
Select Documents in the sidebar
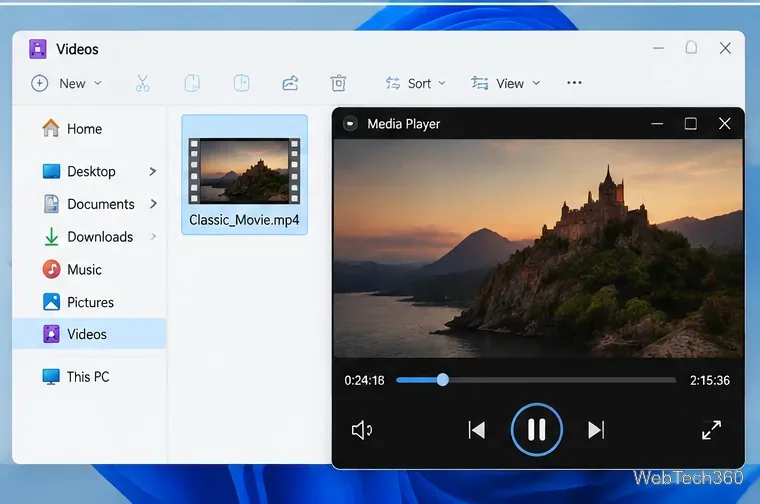(x=90, y=204)
